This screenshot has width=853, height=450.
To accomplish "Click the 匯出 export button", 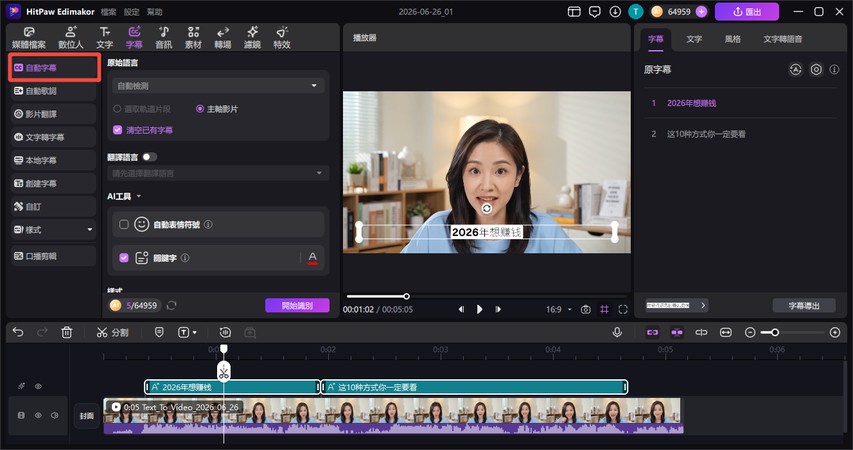I will pyautogui.click(x=746, y=11).
